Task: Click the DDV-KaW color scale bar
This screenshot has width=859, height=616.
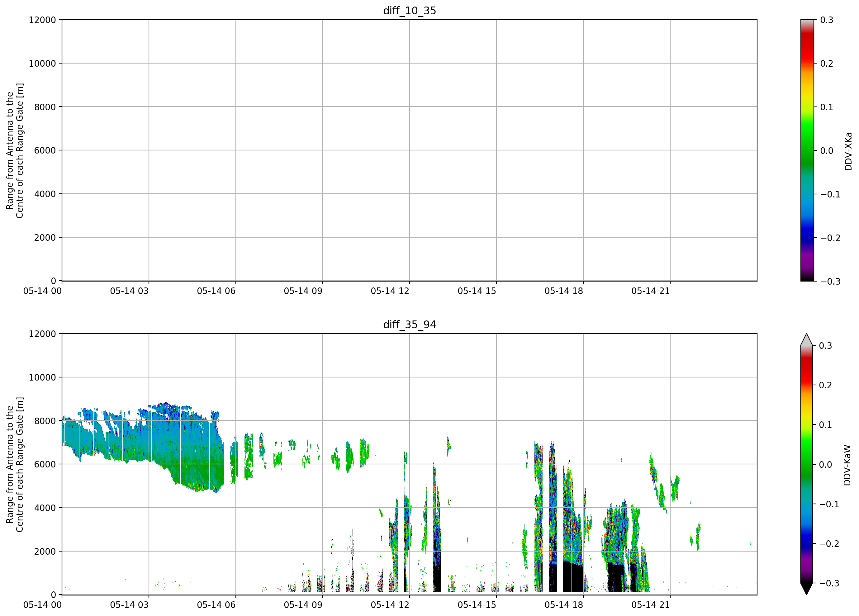Action: (x=807, y=464)
